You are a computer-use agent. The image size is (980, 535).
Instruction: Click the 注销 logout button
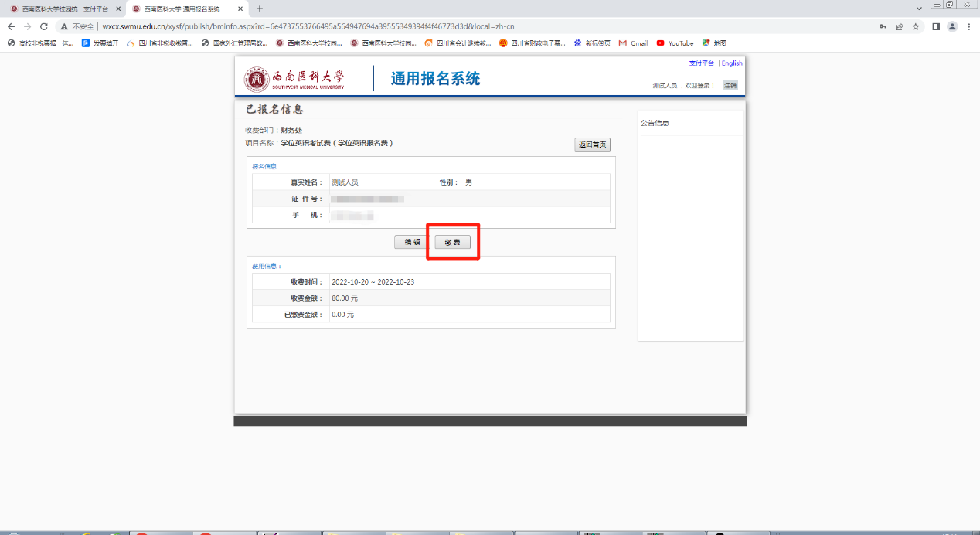click(730, 85)
